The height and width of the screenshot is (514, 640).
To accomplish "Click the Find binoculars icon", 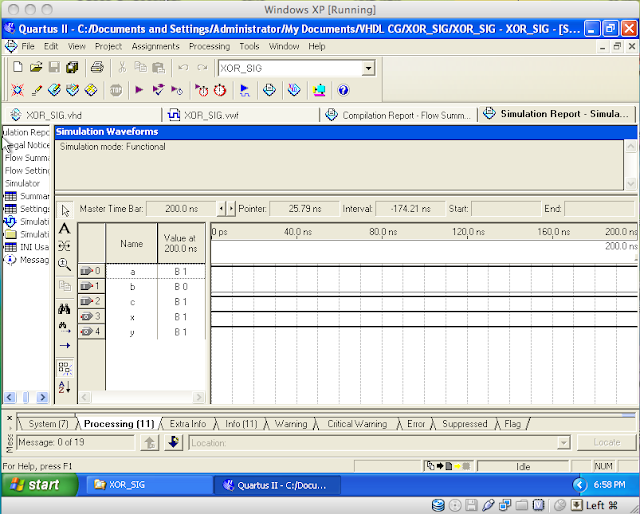I will tap(65, 309).
